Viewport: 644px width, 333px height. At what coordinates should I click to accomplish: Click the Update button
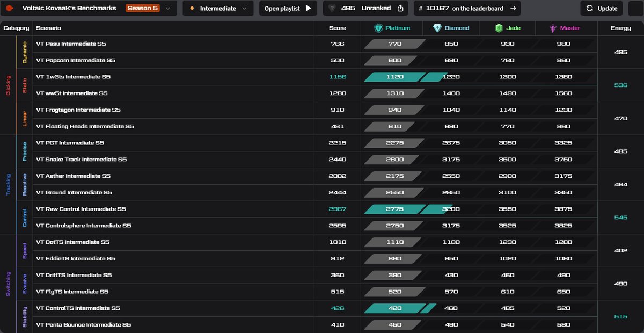(602, 8)
